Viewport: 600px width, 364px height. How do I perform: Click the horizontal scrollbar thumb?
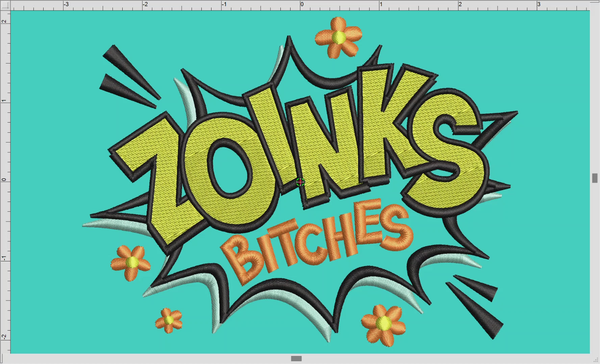296,359
